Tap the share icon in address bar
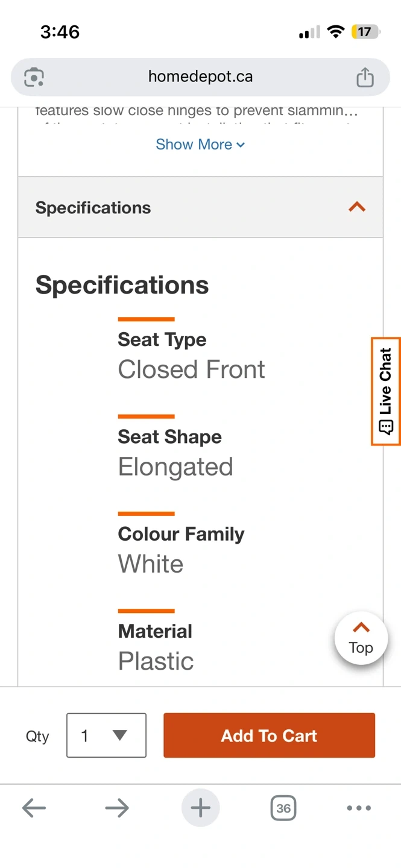The height and width of the screenshot is (868, 401). pyautogui.click(x=365, y=78)
